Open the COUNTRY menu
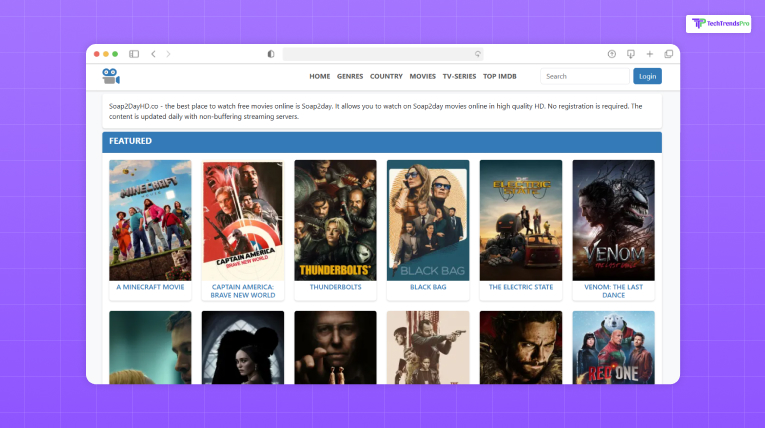This screenshot has height=428, width=765. (x=386, y=76)
